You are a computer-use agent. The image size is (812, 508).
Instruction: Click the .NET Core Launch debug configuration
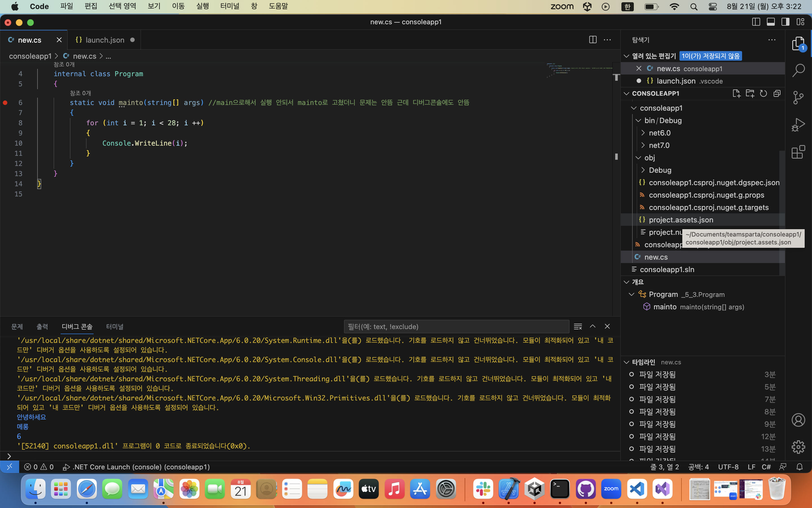(136, 467)
